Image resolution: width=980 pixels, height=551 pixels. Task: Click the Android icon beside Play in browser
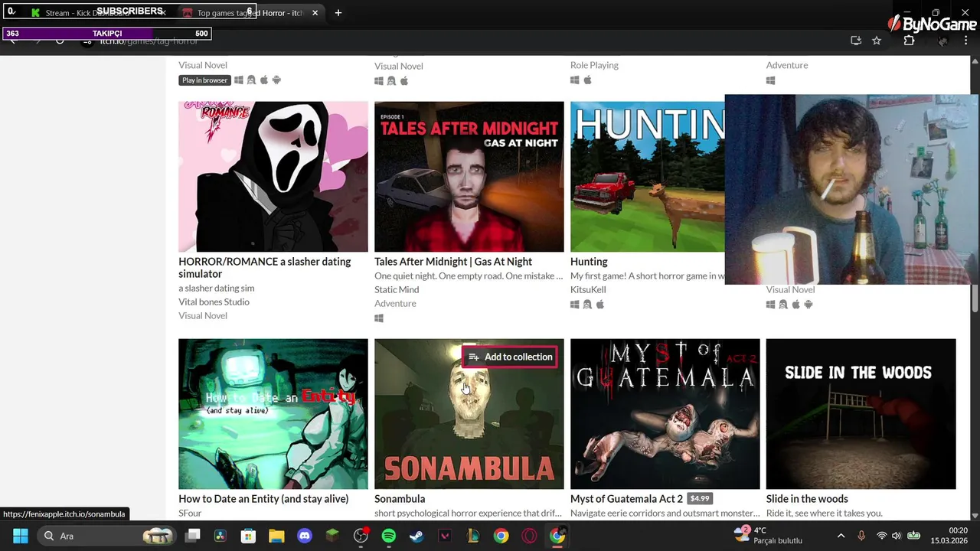[276, 80]
